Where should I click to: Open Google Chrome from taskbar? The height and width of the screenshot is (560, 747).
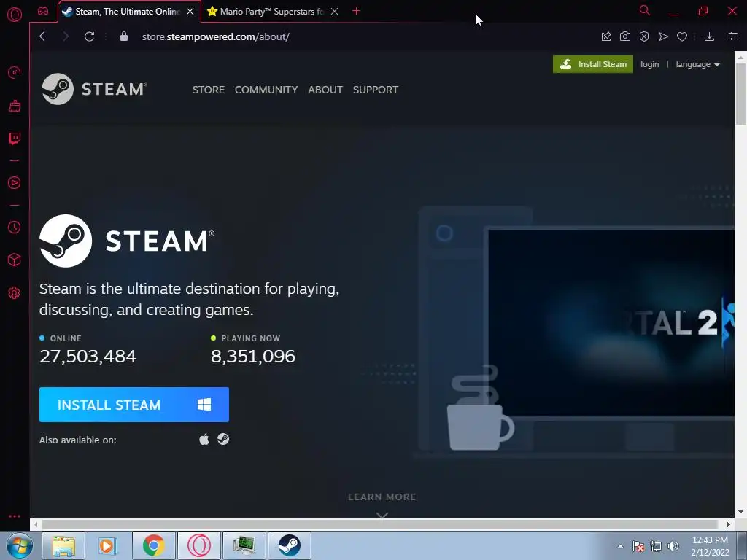[153, 545]
